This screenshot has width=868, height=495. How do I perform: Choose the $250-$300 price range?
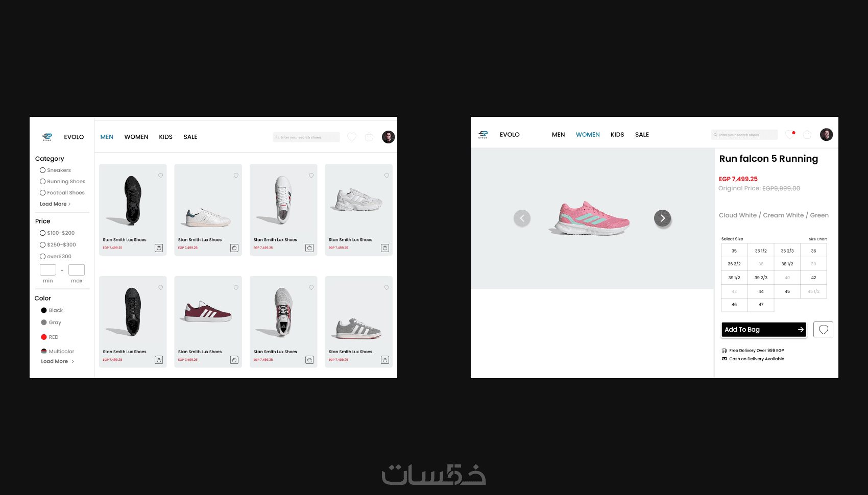coord(58,245)
